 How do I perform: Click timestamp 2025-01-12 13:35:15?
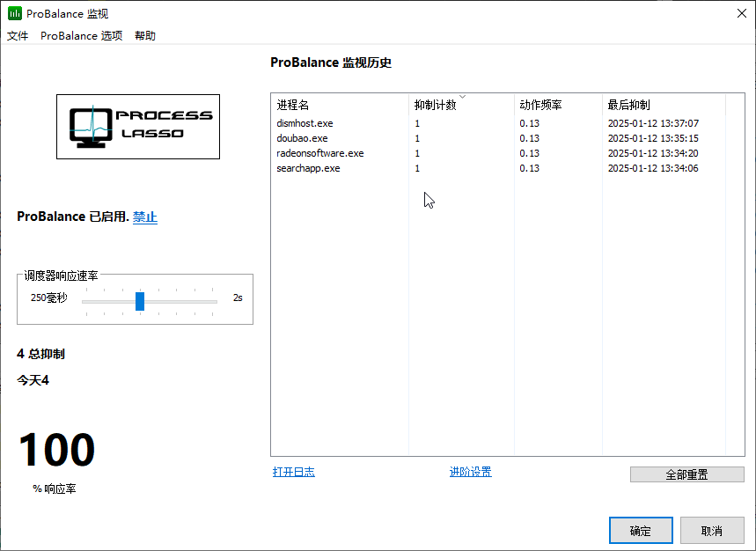[x=653, y=138]
